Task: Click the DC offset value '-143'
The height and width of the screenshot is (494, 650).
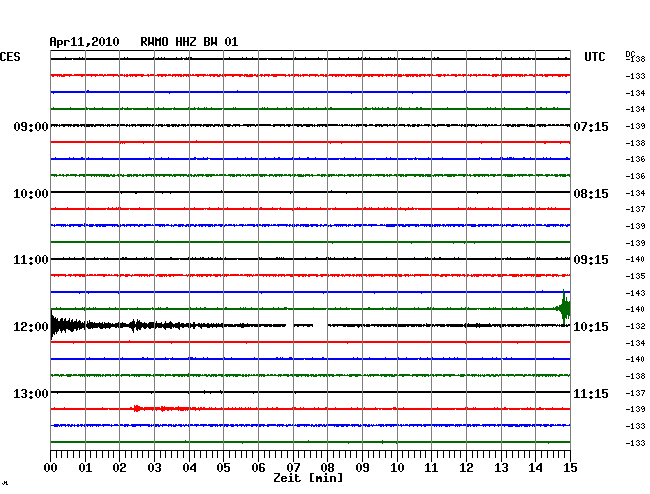Action: coord(635,293)
